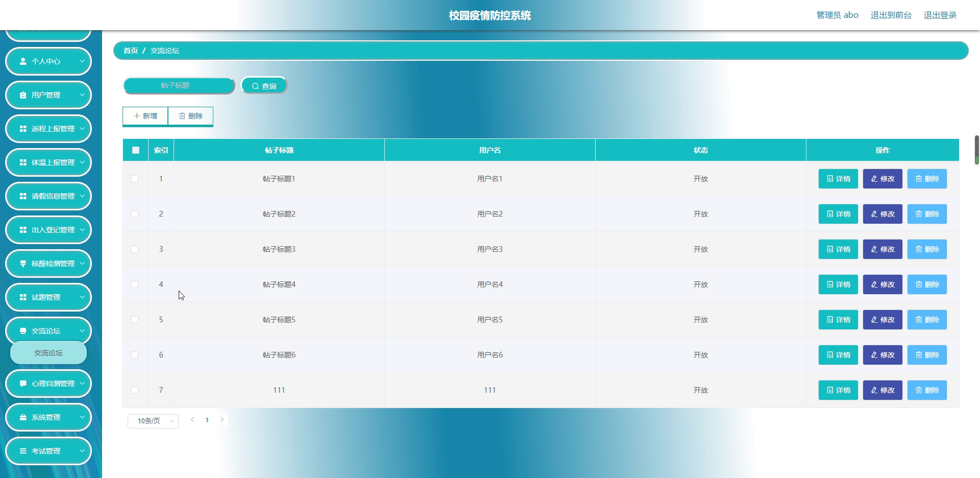
Task: Check the checkbox for row 帖子标题2
Action: point(135,214)
